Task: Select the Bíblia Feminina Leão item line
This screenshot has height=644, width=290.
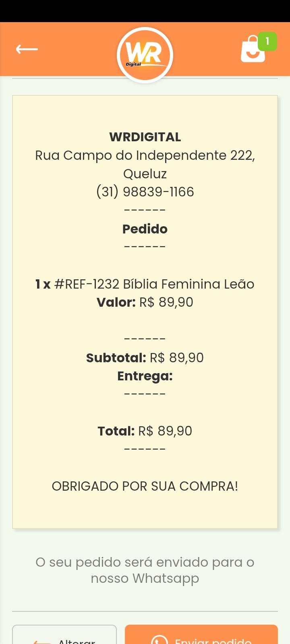Action: coord(145,284)
